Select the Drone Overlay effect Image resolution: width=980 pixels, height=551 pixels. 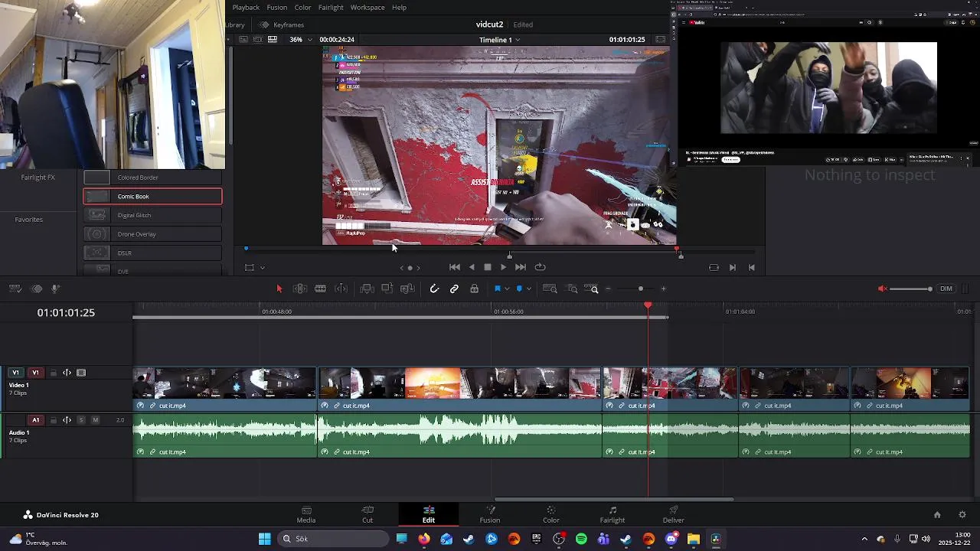[x=152, y=234]
